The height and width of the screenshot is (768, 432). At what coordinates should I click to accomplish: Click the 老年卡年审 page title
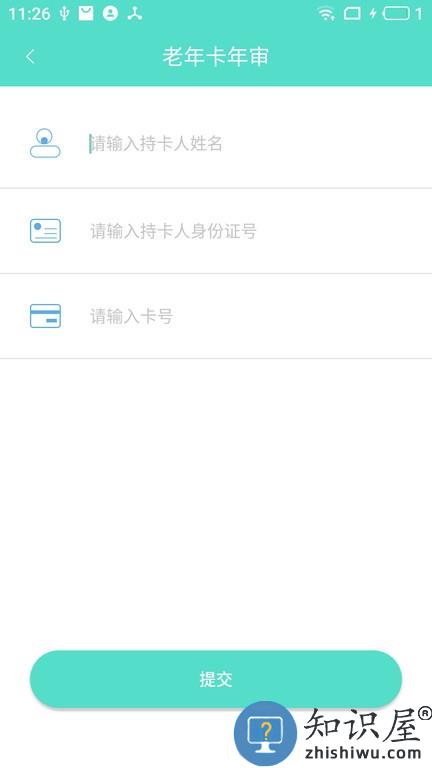[216, 56]
